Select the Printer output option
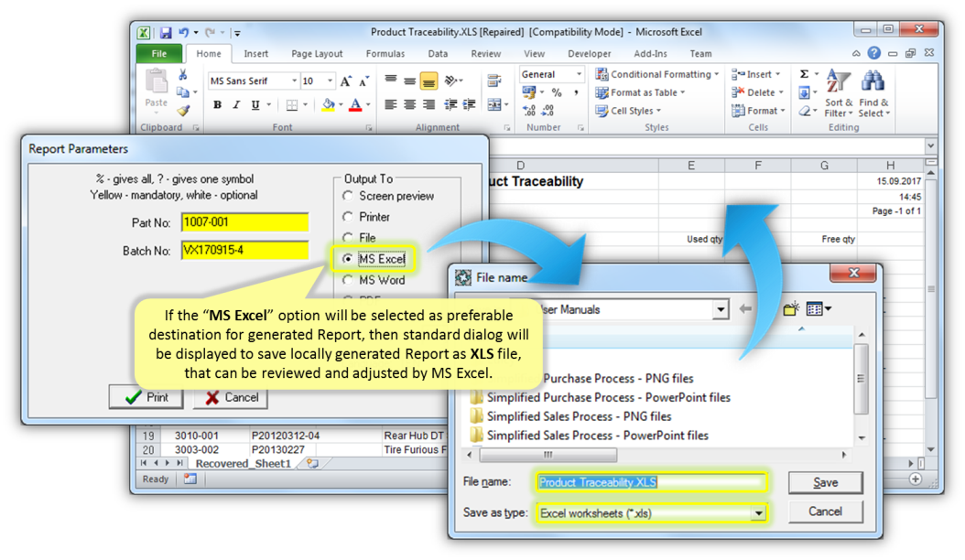The height and width of the screenshot is (560, 965). pos(348,217)
